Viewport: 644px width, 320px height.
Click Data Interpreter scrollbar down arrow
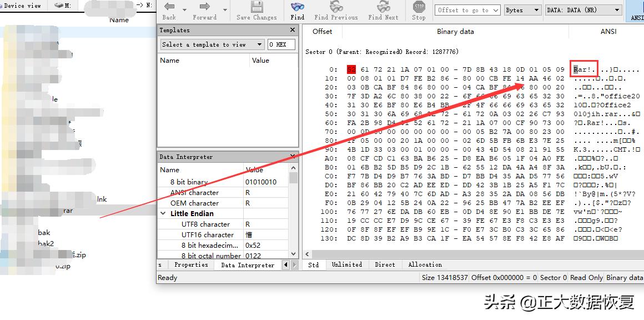point(293,254)
